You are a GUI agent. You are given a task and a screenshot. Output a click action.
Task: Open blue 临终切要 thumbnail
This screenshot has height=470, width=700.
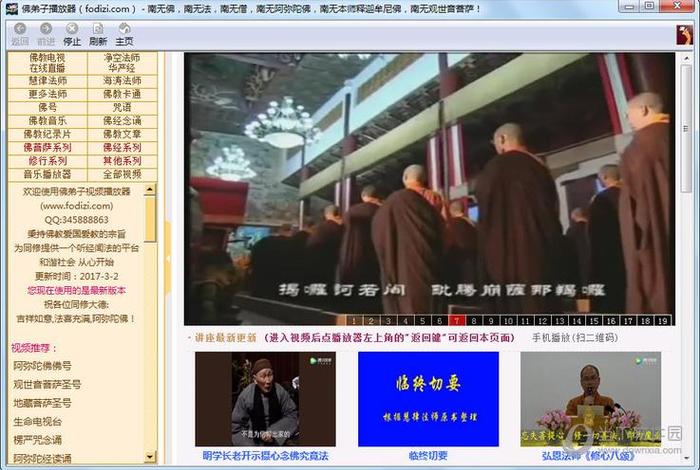click(x=428, y=399)
